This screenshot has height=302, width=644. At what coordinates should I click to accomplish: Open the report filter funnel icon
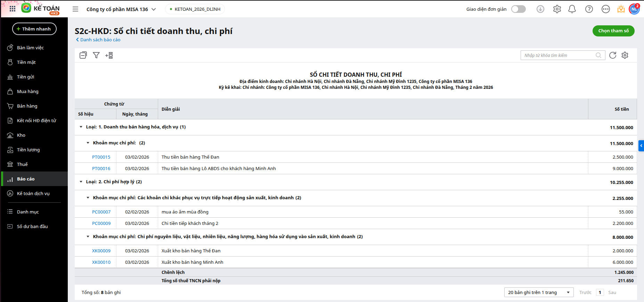pyautogui.click(x=96, y=55)
